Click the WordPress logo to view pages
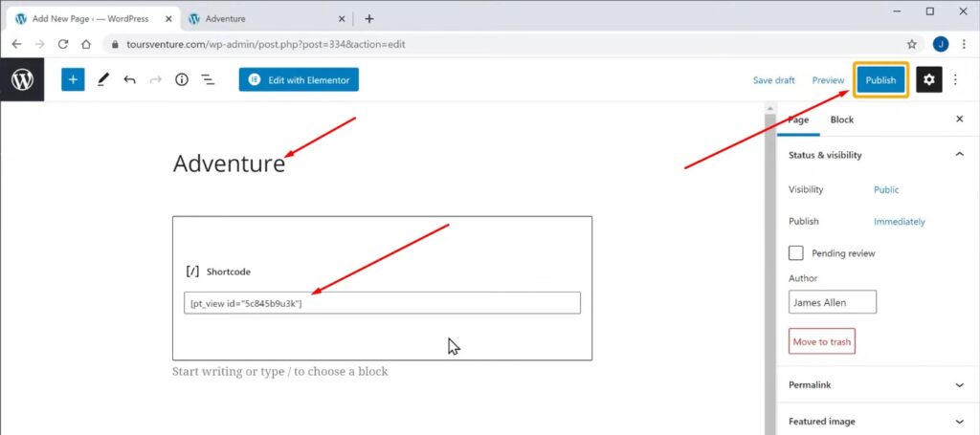This screenshot has width=980, height=435. (22, 79)
